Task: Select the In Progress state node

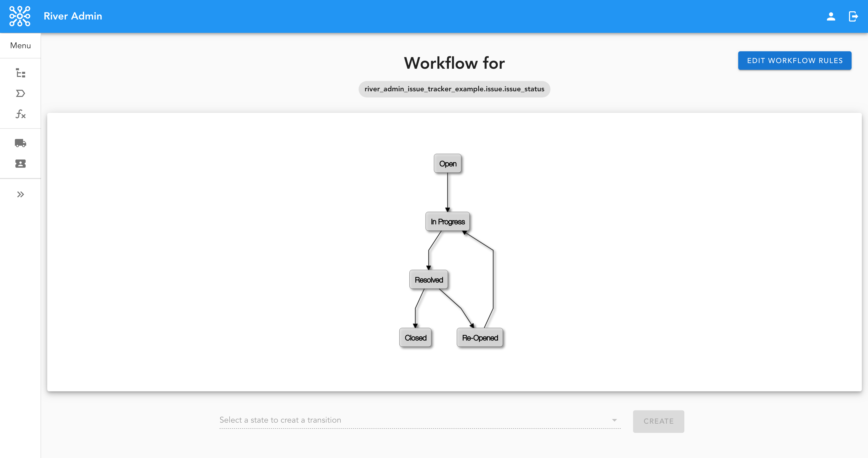Action: coord(448,222)
